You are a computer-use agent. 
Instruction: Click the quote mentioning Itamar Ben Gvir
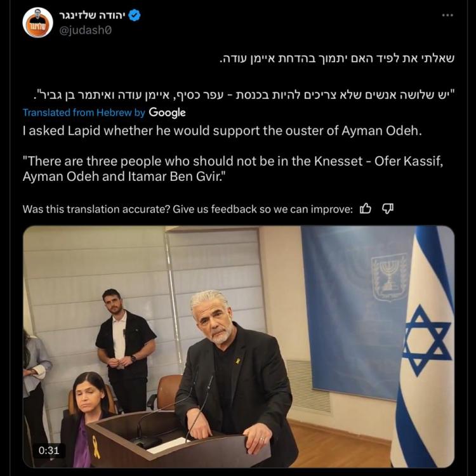point(233,168)
